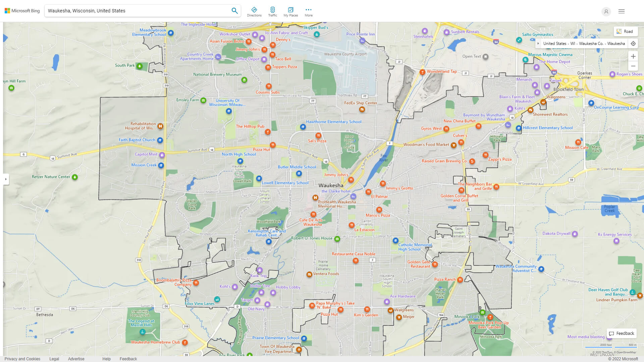Expand the breadcrumb chevron before United States
Viewport: 644px width, 362px height.
[x=538, y=44]
